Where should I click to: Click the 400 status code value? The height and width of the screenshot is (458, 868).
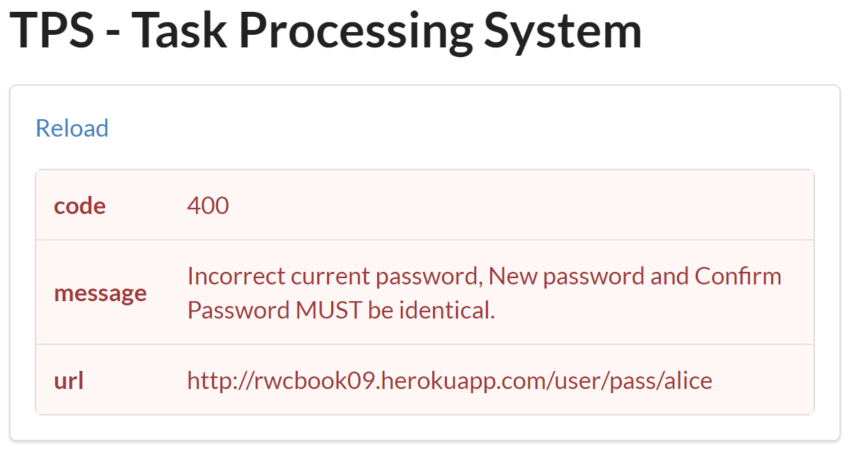[x=208, y=206]
